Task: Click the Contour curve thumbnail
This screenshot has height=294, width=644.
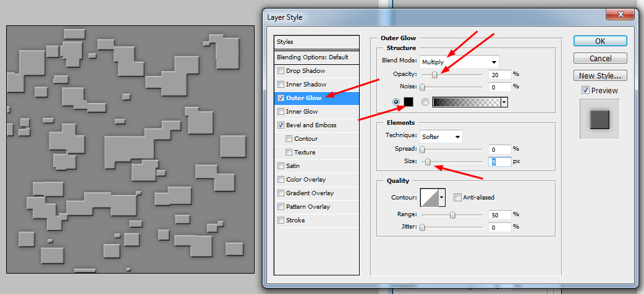Action: point(430,198)
